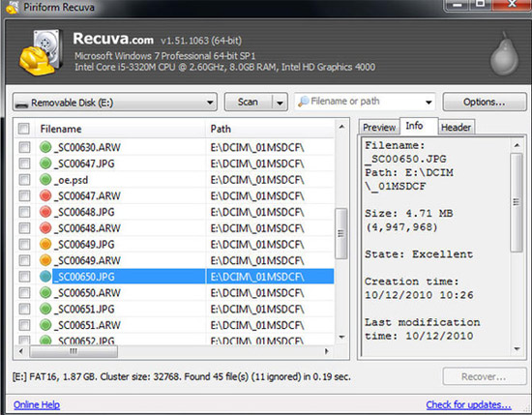Click the green status dot for _SC00650.ARW
This screenshot has height=415, width=532.
[x=45, y=292]
